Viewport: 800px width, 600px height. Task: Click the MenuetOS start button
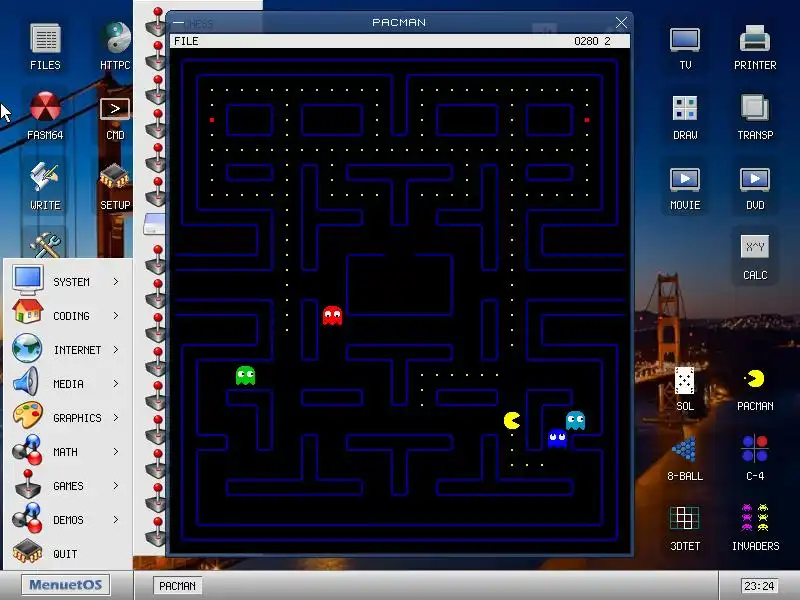point(65,585)
